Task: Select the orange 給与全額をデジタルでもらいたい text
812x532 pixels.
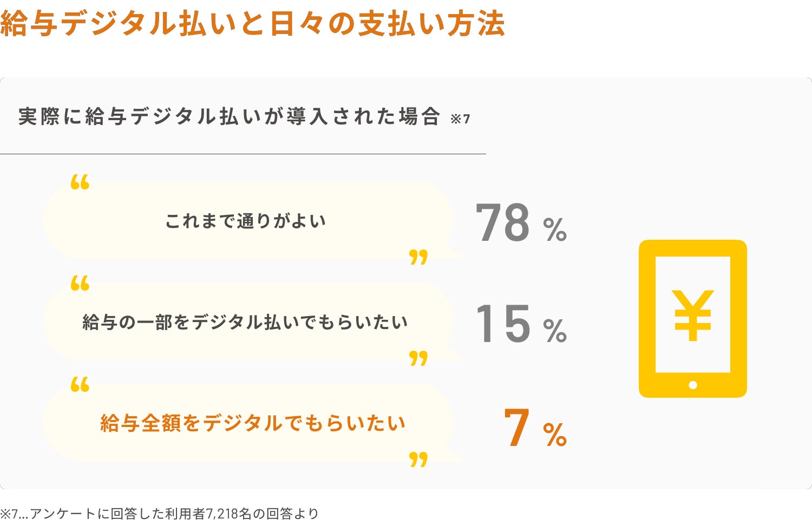Action: coord(253,423)
